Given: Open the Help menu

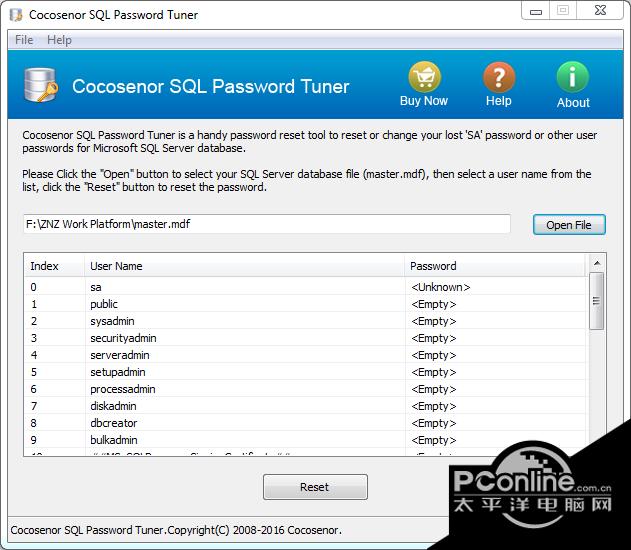Looking at the screenshot, I should (59, 40).
